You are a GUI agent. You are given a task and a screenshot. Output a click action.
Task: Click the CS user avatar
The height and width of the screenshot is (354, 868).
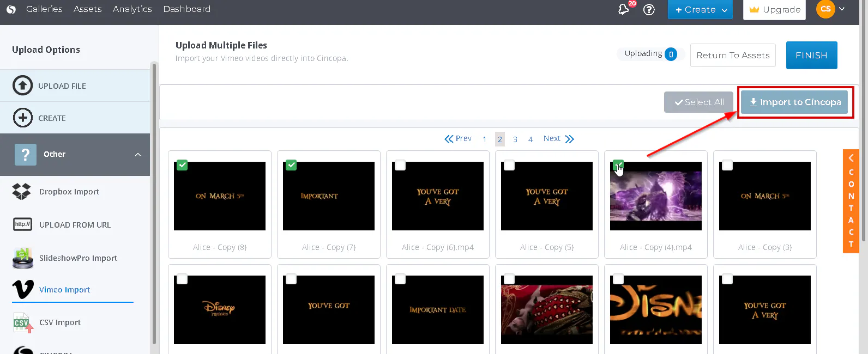(x=825, y=9)
